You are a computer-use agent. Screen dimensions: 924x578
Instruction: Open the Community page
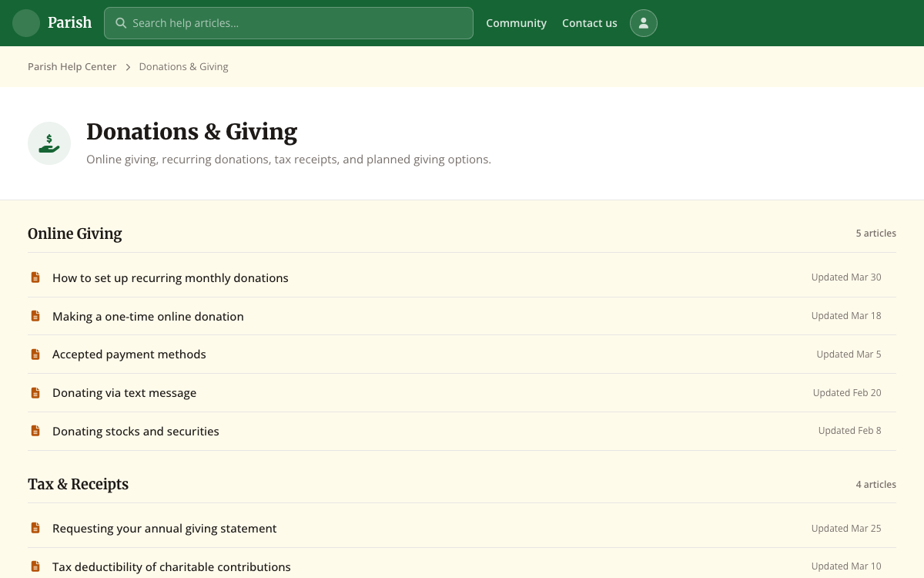click(x=516, y=23)
